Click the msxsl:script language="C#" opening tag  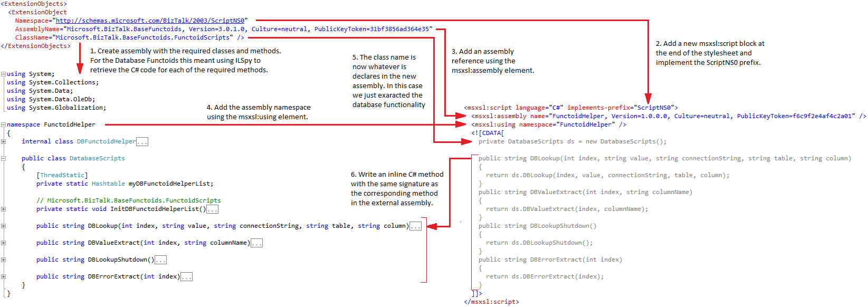pyautogui.click(x=571, y=108)
